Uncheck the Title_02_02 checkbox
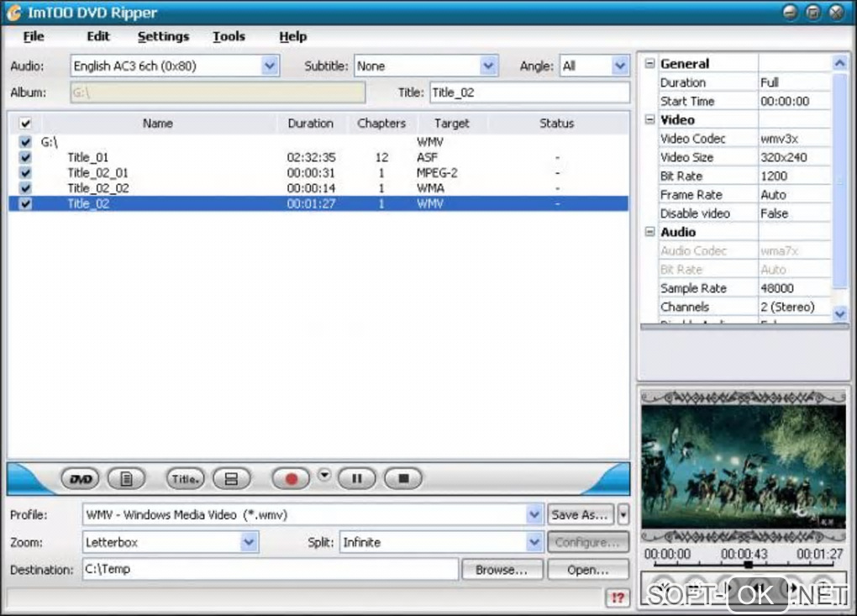The width and height of the screenshot is (857, 616). pyautogui.click(x=25, y=188)
